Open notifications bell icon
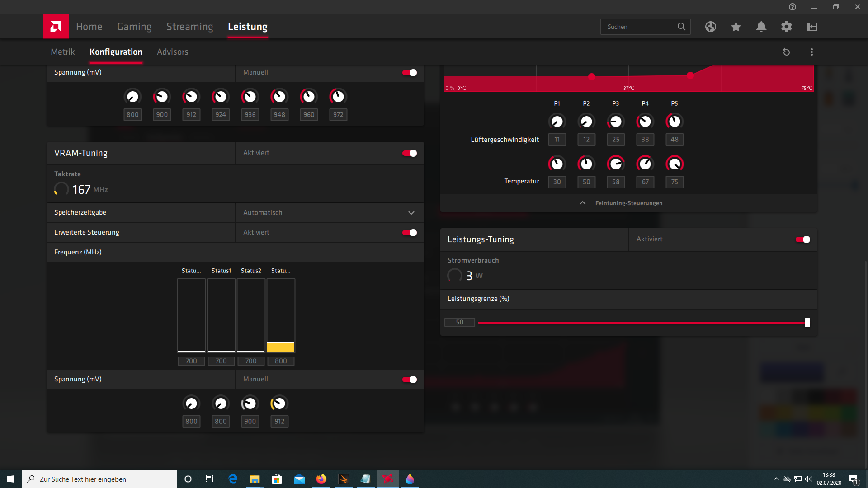The image size is (868, 488). pos(761,27)
